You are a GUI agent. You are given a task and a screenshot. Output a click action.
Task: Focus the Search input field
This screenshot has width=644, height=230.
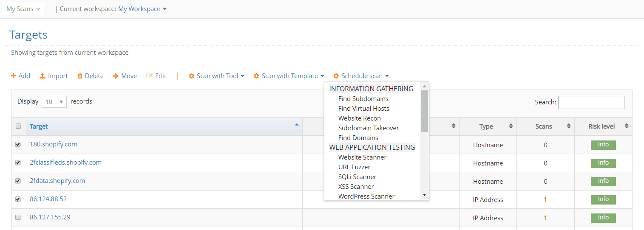[x=591, y=102]
